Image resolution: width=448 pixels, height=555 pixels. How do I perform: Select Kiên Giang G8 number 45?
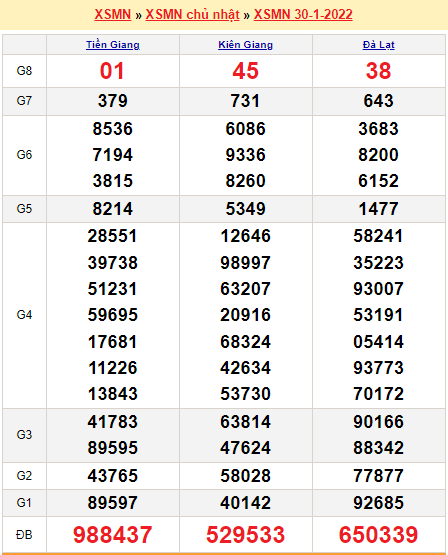pos(246,71)
